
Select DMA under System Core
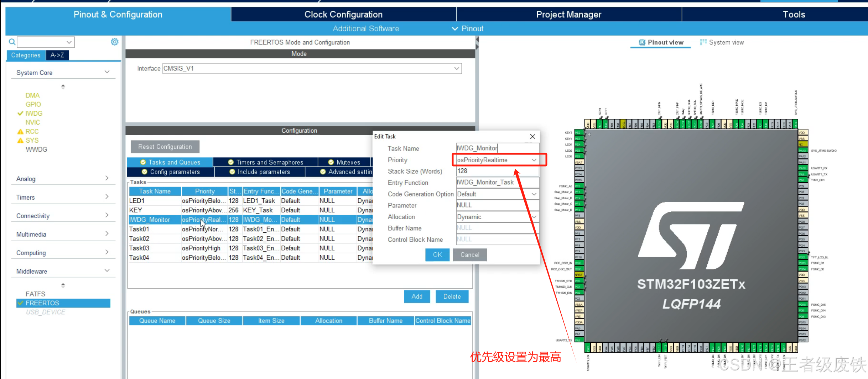[32, 95]
